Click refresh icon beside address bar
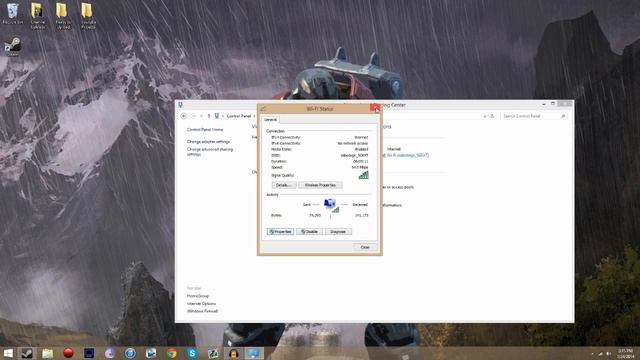640x360 pixels. [492, 116]
